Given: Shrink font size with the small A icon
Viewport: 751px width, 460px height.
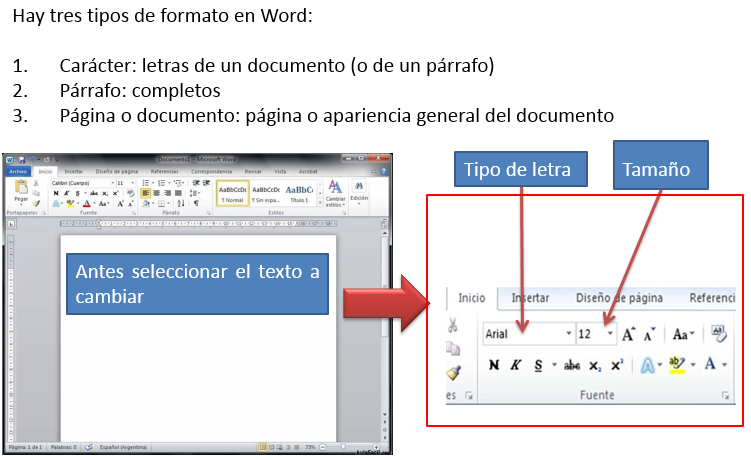Looking at the screenshot, I should [x=649, y=334].
